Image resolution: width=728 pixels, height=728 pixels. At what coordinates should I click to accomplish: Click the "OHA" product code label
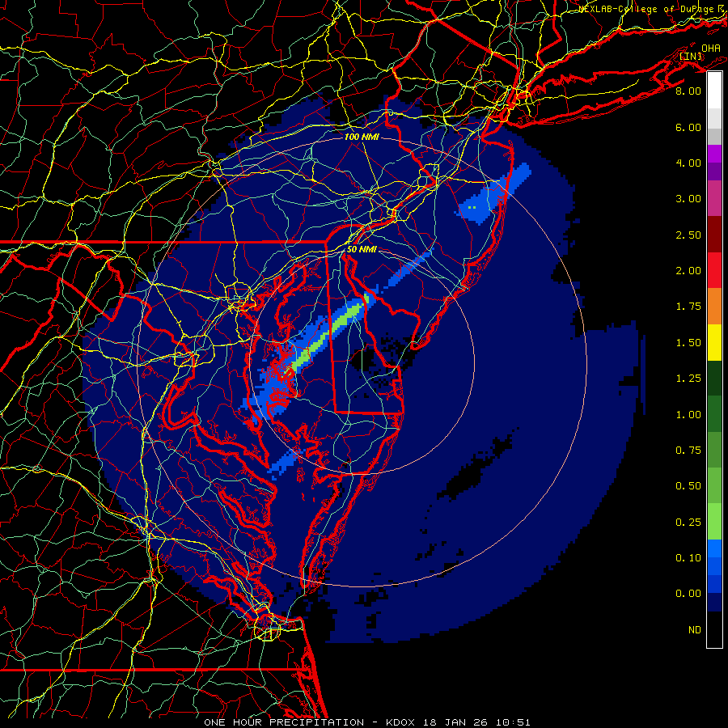pyautogui.click(x=711, y=48)
